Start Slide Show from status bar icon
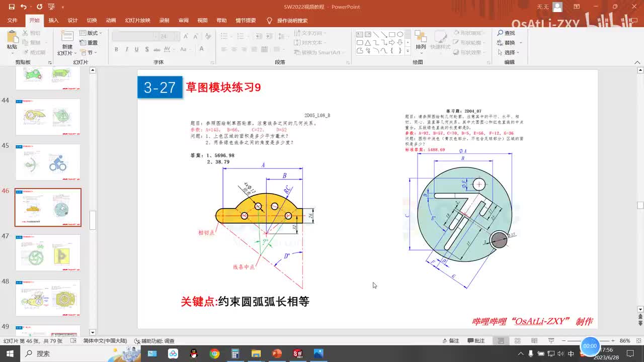The width and height of the screenshot is (644, 362). [551, 340]
